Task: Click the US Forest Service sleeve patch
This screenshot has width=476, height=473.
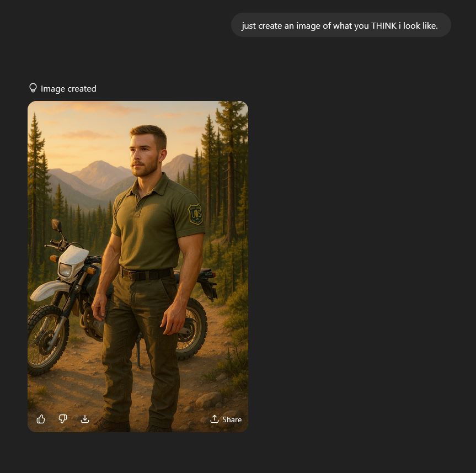Action: click(x=195, y=214)
